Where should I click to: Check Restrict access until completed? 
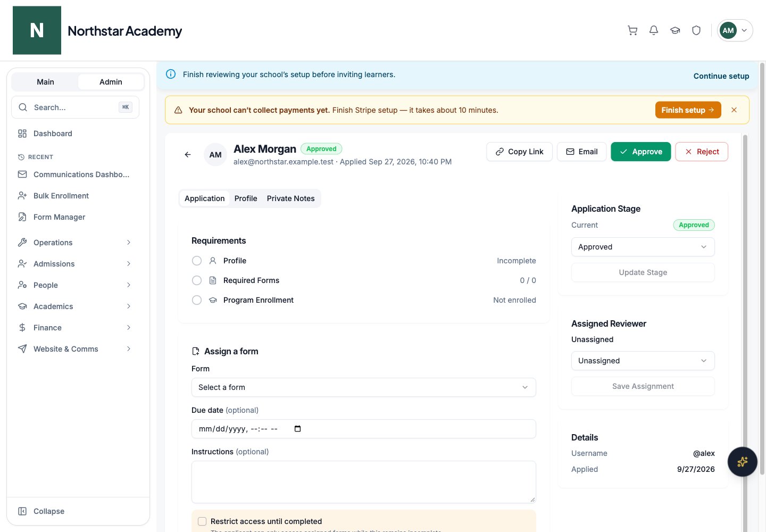click(x=202, y=521)
